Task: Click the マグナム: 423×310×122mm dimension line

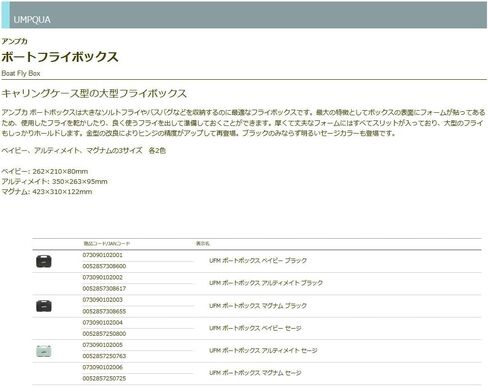Action: [x=47, y=192]
